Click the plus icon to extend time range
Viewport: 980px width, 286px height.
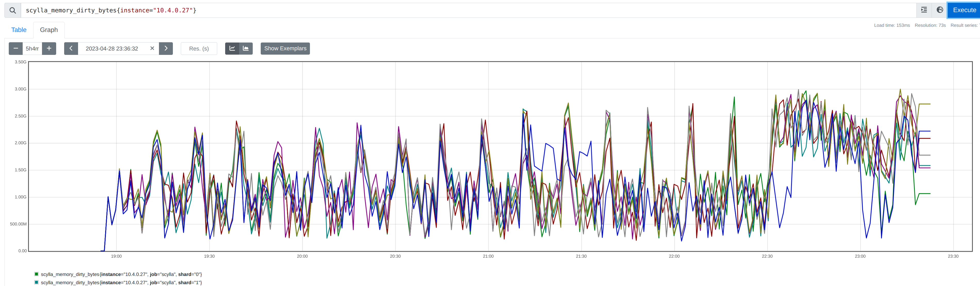click(49, 48)
